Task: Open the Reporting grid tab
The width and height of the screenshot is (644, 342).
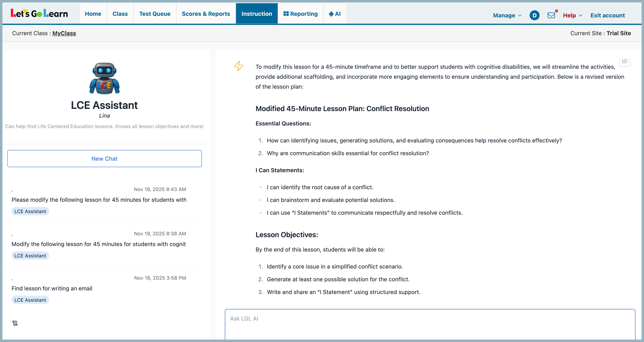Action: [301, 14]
